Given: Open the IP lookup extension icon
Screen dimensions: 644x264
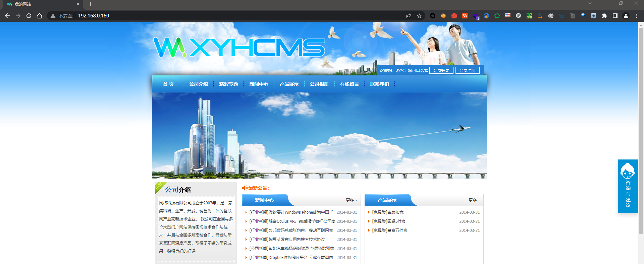Looking at the screenshot, I should point(519,16).
